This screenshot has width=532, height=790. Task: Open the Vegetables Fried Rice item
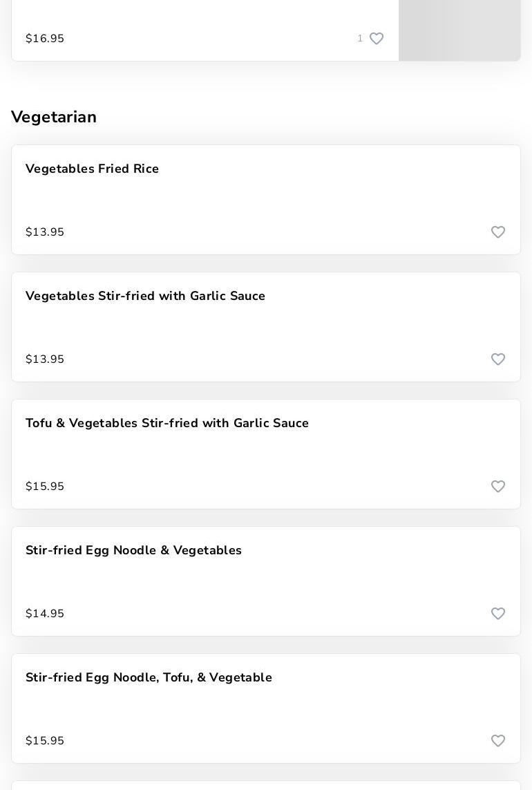[x=92, y=169]
